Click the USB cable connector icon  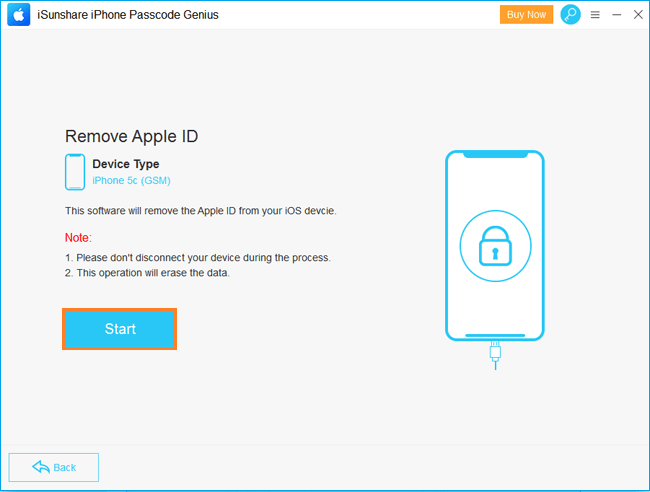tap(495, 355)
